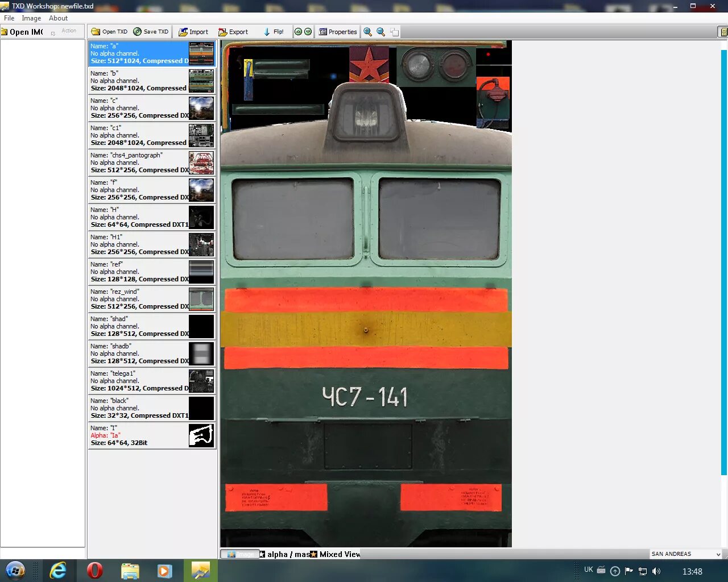Select the "telega1" texture entry
The image size is (728, 582).
[152, 381]
